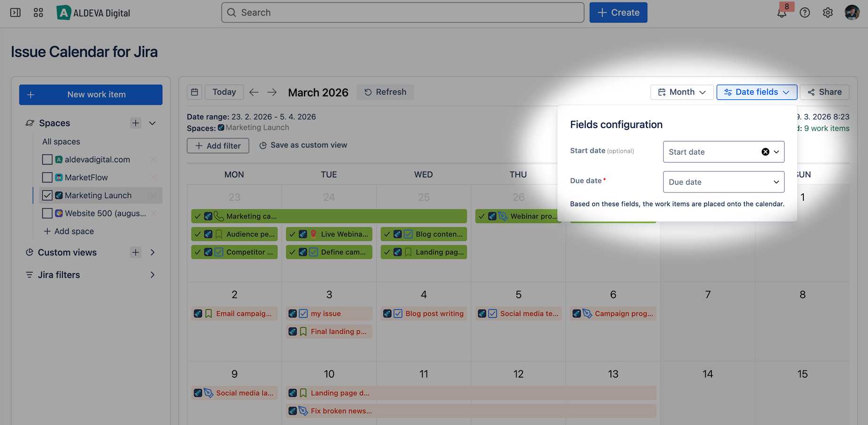
Task: Click the settings gear icon
Action: (828, 12)
